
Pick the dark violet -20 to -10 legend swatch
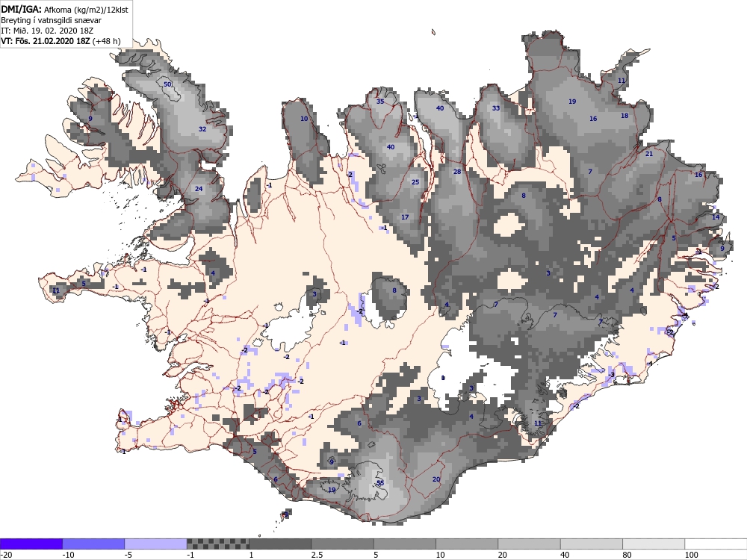pos(31,544)
